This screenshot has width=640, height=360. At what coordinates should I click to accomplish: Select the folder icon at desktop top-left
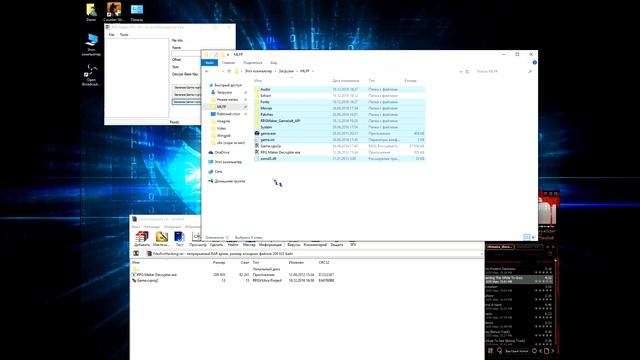point(91,9)
